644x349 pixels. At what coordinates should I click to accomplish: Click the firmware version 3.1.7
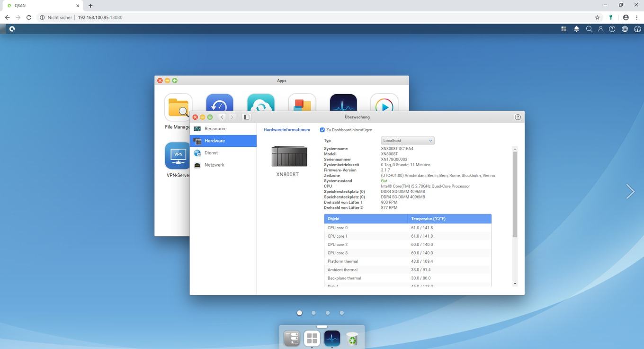(x=385, y=170)
